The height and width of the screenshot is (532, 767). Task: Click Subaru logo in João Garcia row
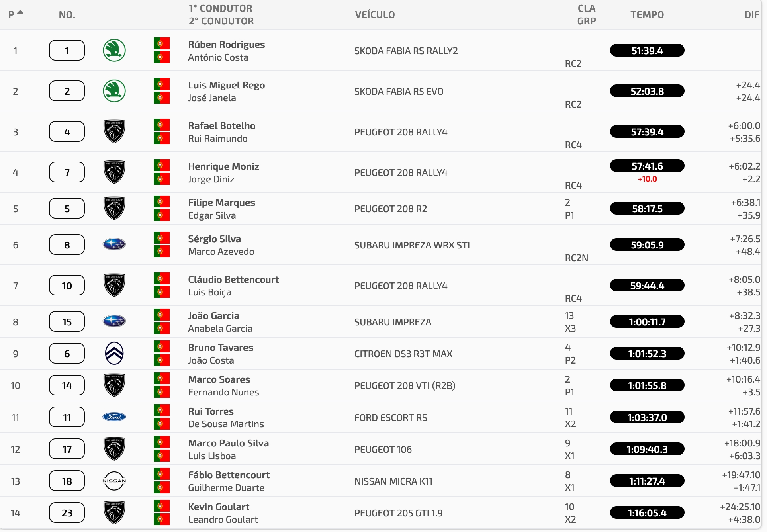pos(114,321)
